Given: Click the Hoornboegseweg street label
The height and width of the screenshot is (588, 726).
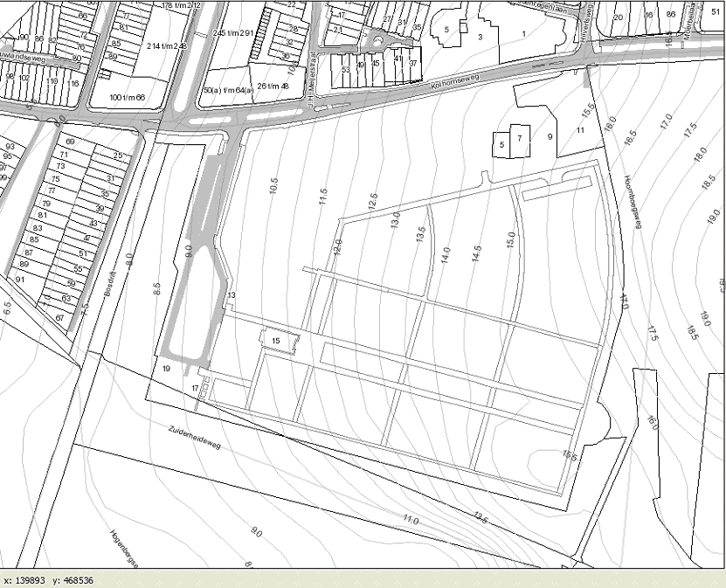Looking at the screenshot, I should [x=633, y=202].
